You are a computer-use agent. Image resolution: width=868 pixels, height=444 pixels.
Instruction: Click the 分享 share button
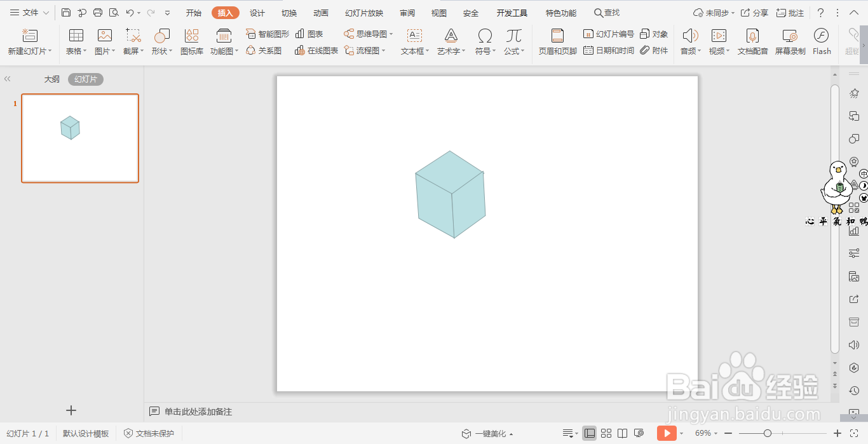[754, 13]
